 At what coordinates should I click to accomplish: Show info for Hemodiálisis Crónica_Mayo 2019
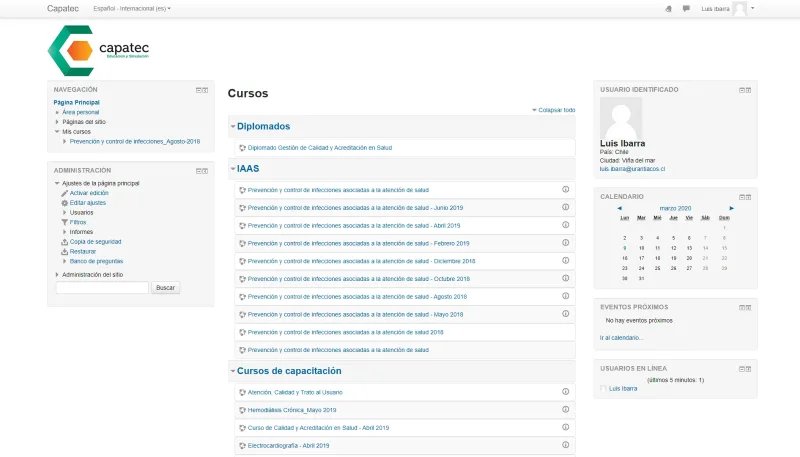[565, 410]
